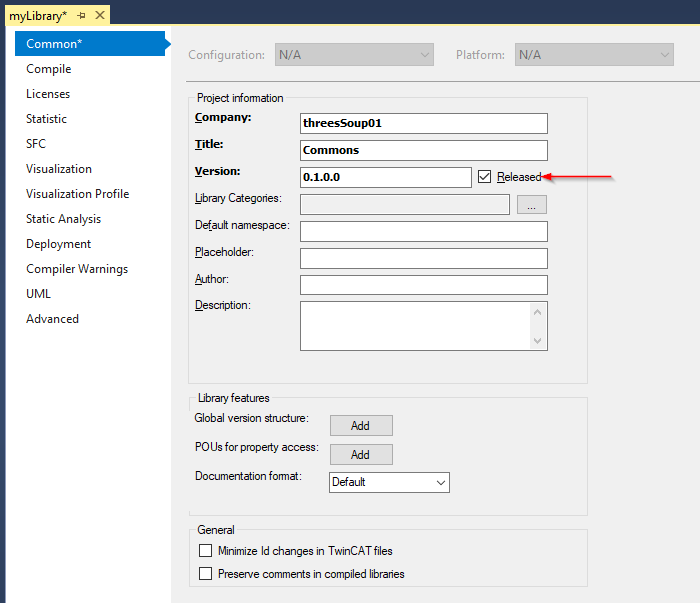
Task: Open the Platform dropdown
Action: (x=594, y=54)
